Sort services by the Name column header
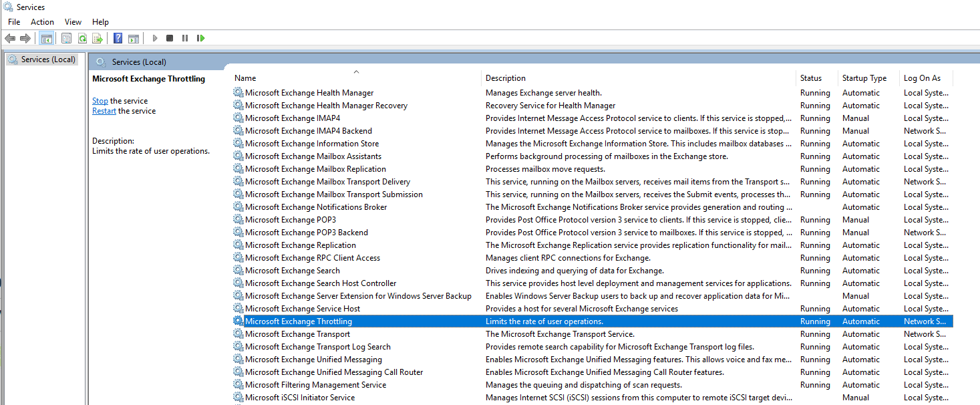The width and height of the screenshot is (980, 405). (244, 78)
